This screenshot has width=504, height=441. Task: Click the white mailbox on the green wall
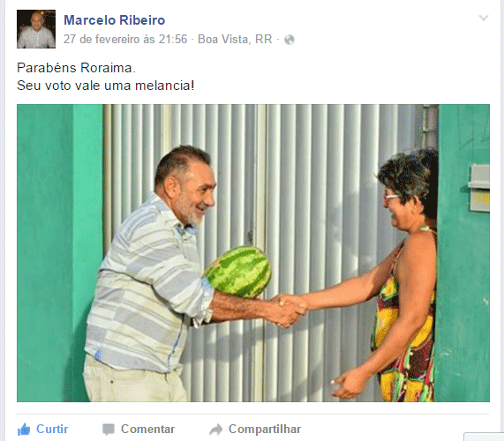coord(479,188)
